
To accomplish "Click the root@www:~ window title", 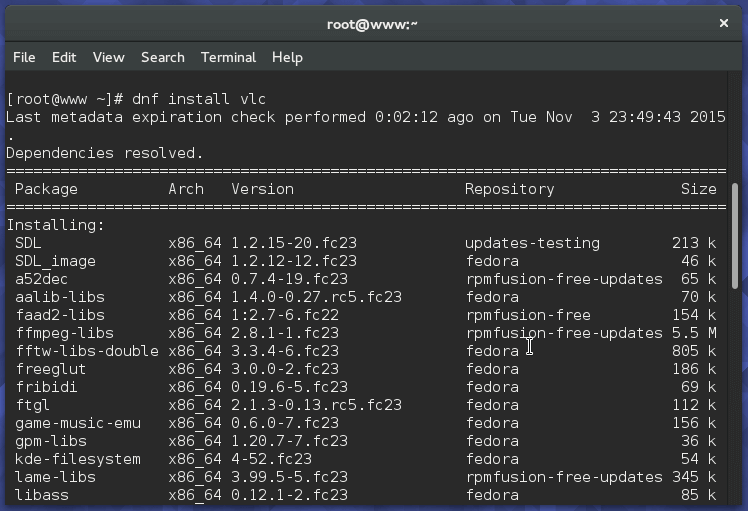I will coord(372,24).
